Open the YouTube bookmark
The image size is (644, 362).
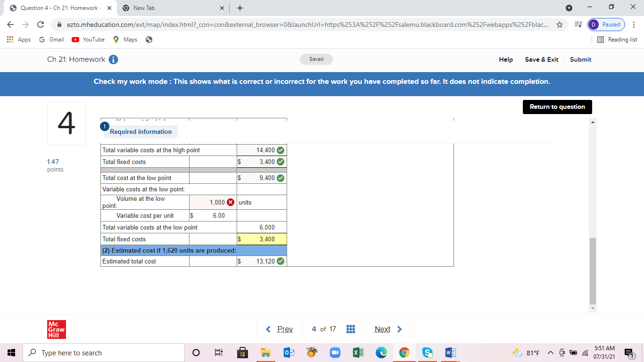tap(88, 40)
